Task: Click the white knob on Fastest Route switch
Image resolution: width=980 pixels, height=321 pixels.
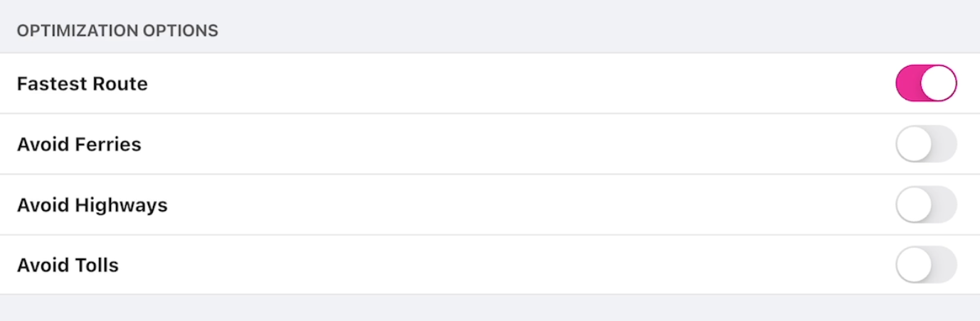Action: tap(939, 83)
